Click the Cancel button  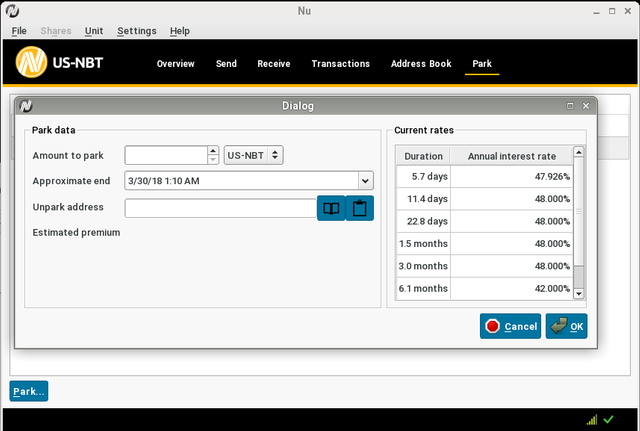tap(510, 326)
